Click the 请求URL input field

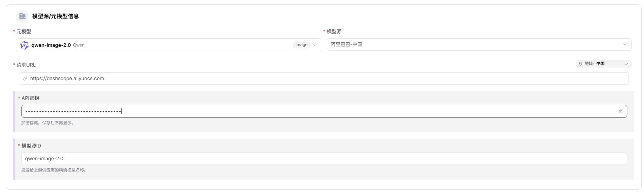(x=324, y=79)
